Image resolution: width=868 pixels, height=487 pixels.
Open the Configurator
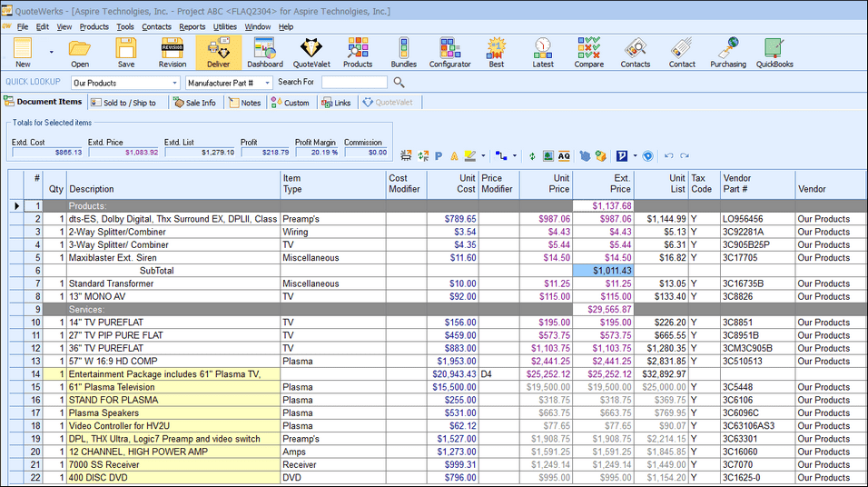pos(449,52)
